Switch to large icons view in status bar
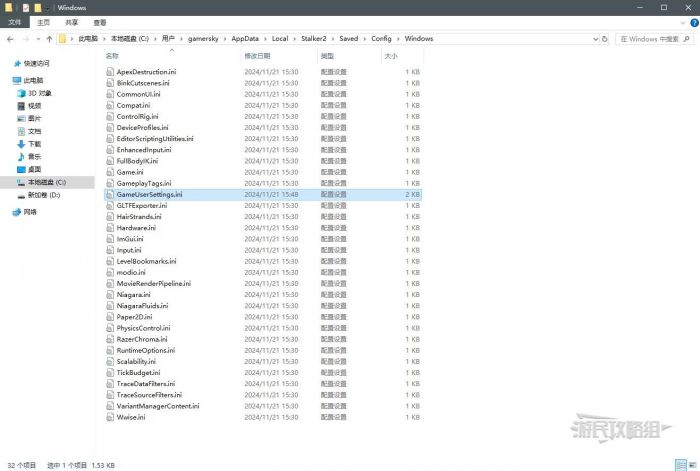 point(691,464)
